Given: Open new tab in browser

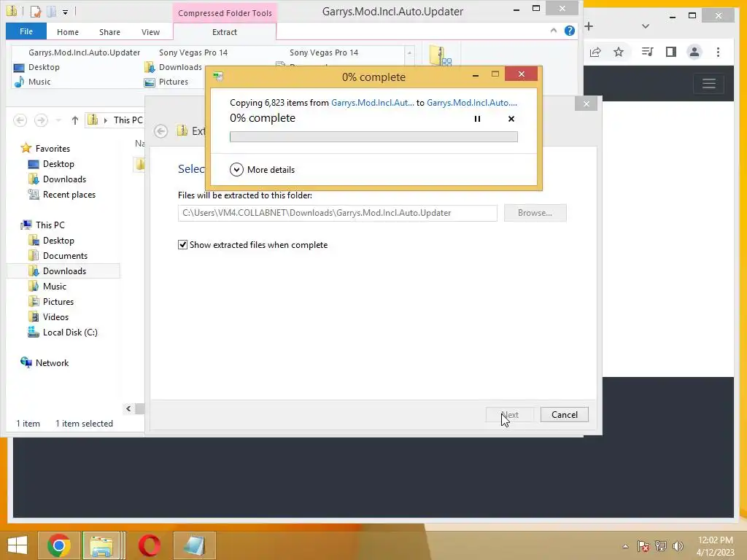Looking at the screenshot, I should pos(589,26).
